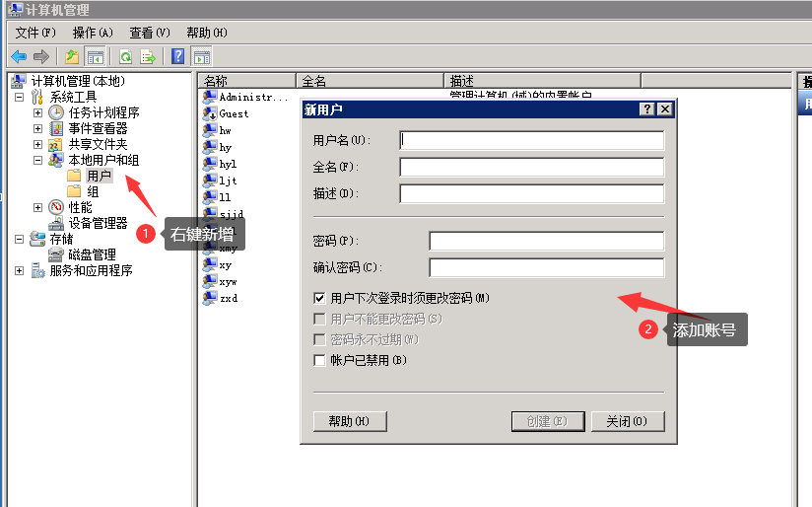This screenshot has height=507, width=812.
Task: Click the Administrator user icon
Action: point(210,97)
